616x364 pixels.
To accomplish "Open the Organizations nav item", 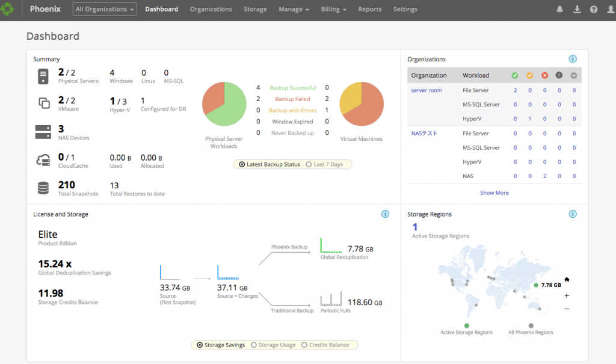I will point(211,9).
